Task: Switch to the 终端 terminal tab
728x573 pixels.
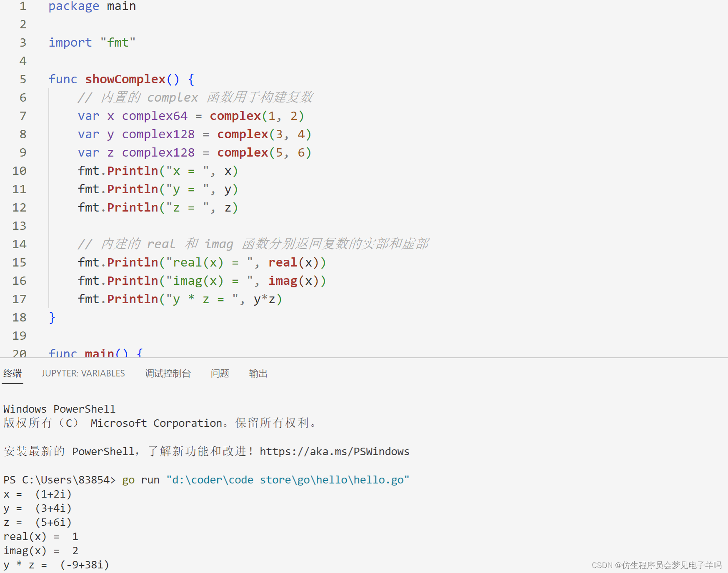Action: pos(13,373)
